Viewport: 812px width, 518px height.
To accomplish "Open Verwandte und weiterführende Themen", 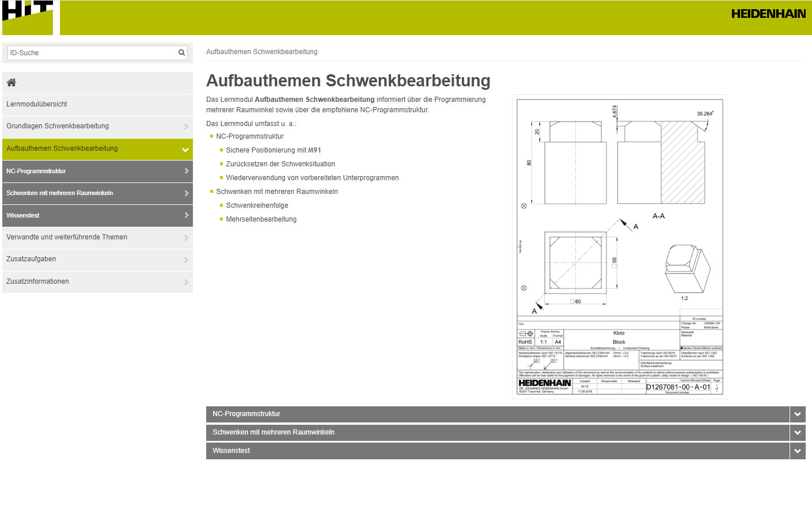I will 67,237.
